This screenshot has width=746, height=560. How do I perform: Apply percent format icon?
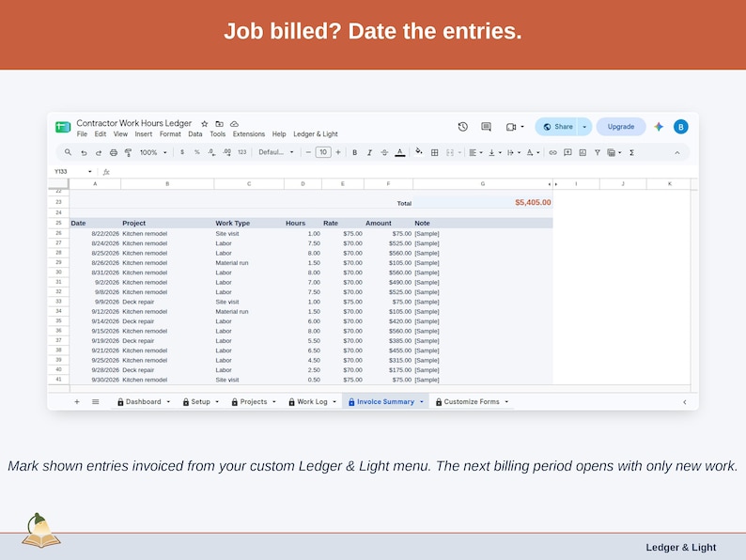pyautogui.click(x=197, y=152)
